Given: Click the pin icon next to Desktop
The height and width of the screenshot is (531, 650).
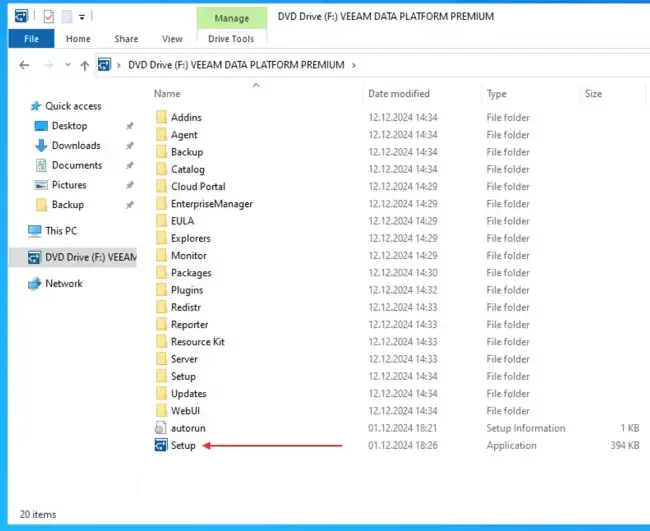Looking at the screenshot, I should (130, 126).
